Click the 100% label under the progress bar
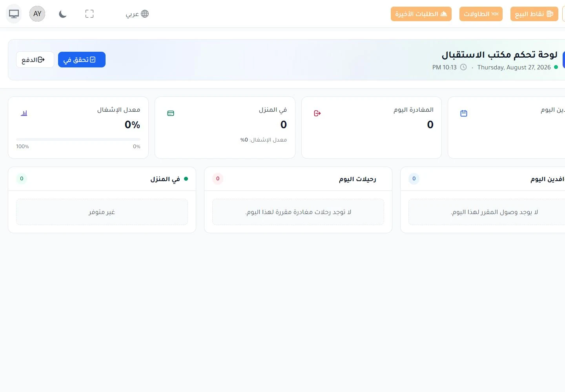The image size is (565, 392). pos(22,146)
